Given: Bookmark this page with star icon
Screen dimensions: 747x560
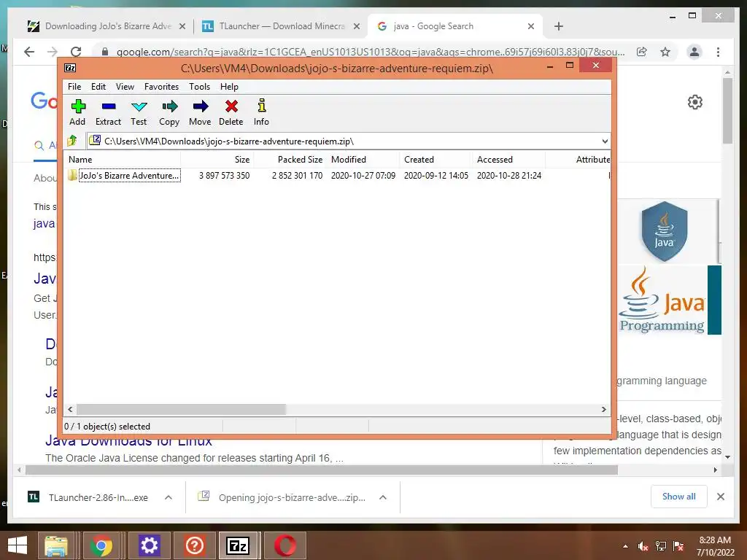Looking at the screenshot, I should pos(665,52).
